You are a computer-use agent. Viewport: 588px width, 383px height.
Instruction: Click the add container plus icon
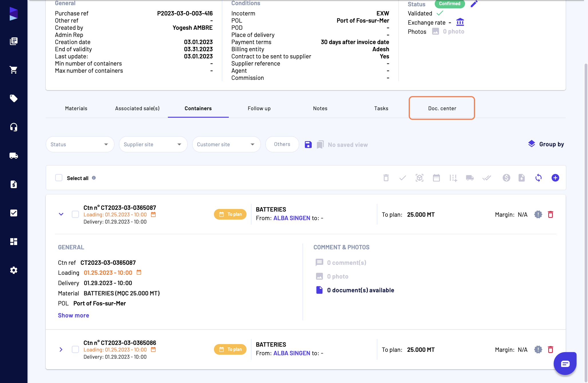point(555,178)
